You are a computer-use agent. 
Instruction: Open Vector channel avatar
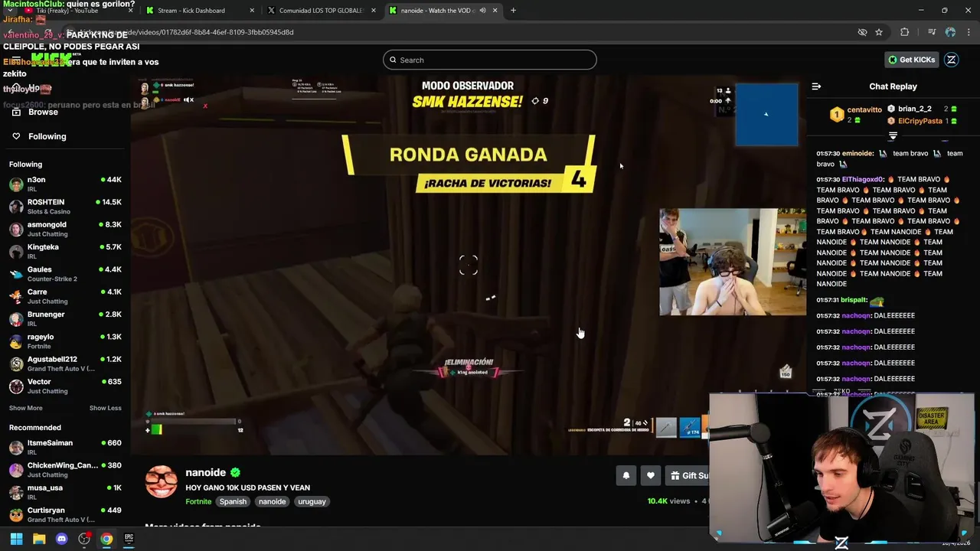16,386
